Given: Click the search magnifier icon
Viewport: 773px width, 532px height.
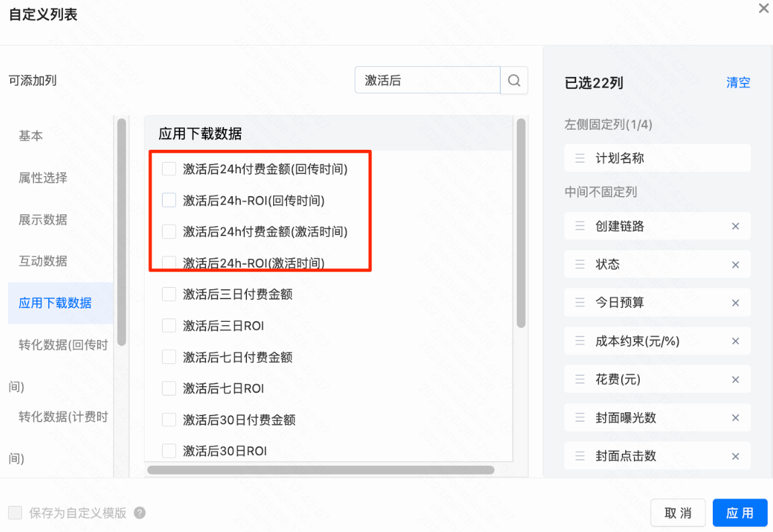Looking at the screenshot, I should tap(513, 80).
